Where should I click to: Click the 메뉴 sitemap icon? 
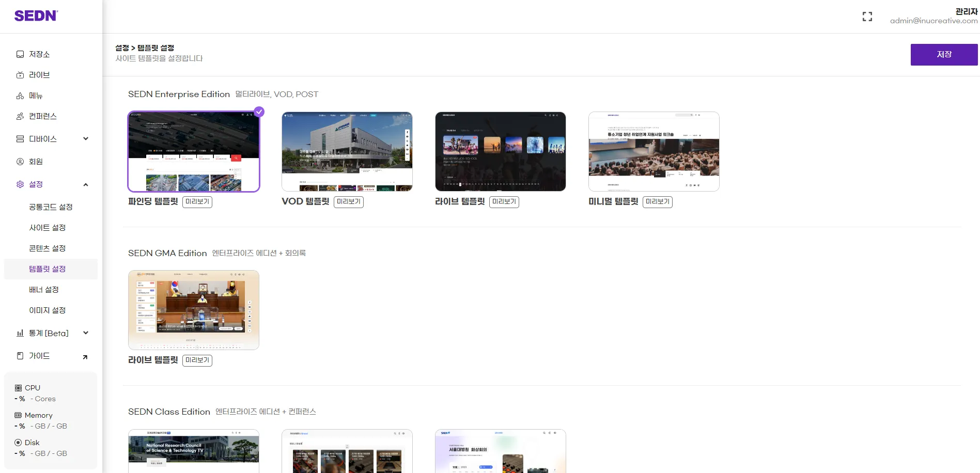(x=20, y=96)
